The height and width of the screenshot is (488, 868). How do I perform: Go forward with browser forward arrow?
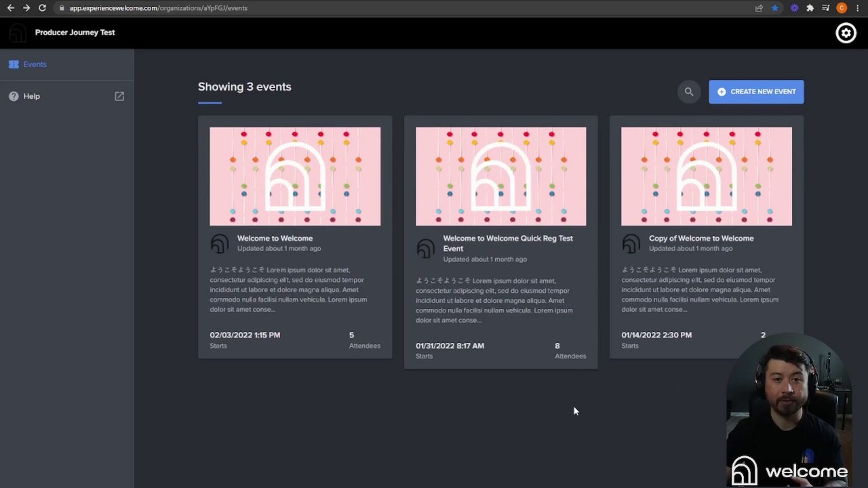point(26,8)
